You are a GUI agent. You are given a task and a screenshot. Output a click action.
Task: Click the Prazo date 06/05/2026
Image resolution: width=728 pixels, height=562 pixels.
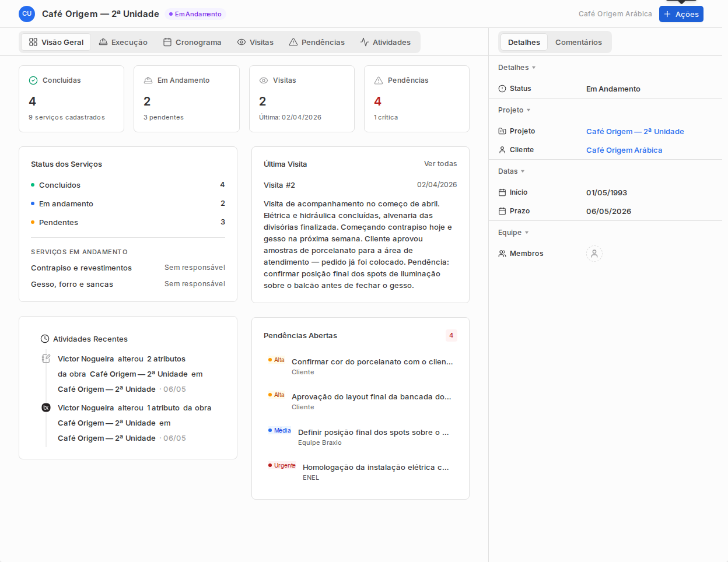point(608,212)
